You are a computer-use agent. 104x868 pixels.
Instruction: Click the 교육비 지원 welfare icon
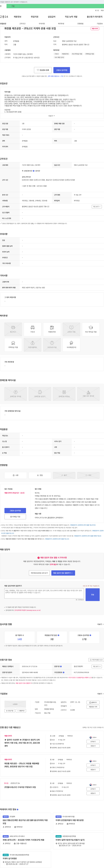[71, 329]
